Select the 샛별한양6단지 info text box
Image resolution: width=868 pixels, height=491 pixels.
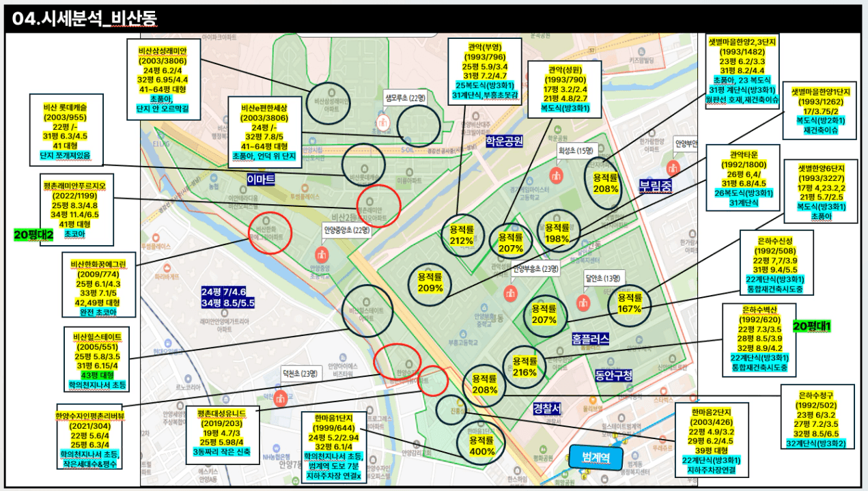tap(821, 193)
